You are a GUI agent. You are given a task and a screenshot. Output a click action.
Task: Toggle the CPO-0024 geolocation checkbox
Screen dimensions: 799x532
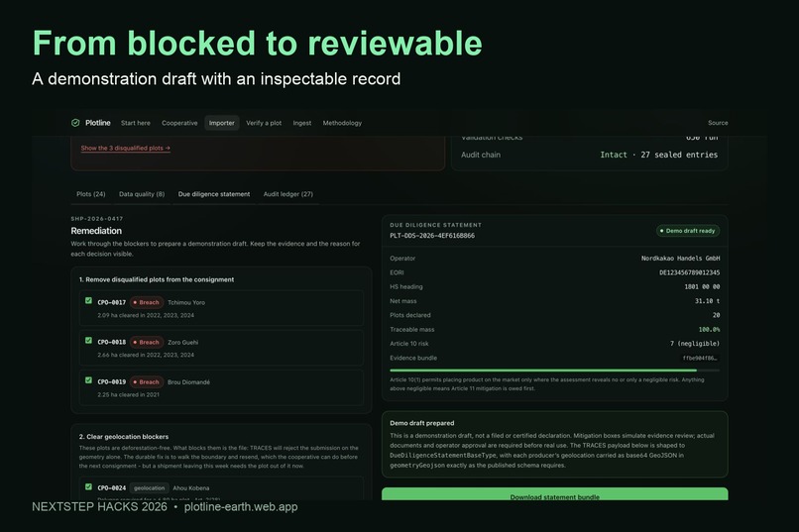[x=88, y=486]
